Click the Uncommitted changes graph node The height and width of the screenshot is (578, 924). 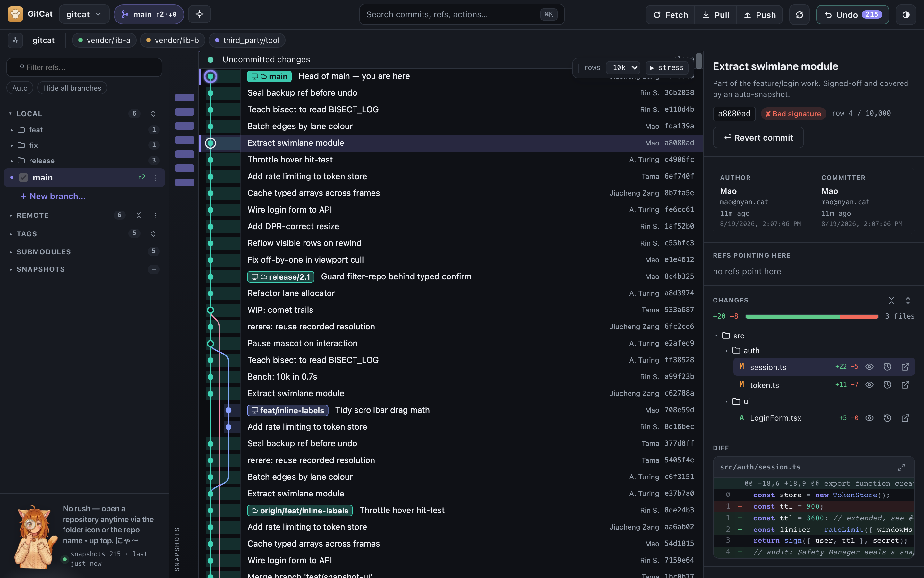click(x=210, y=60)
